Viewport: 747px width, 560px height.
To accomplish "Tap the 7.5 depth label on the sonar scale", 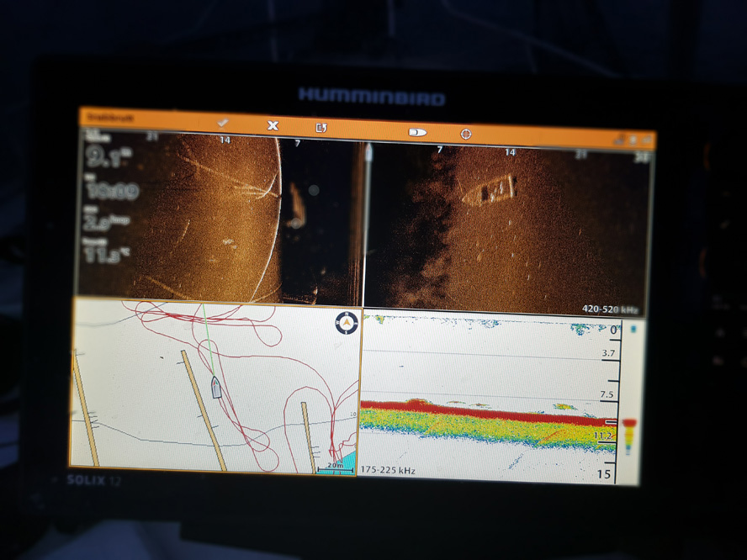I will [x=607, y=394].
